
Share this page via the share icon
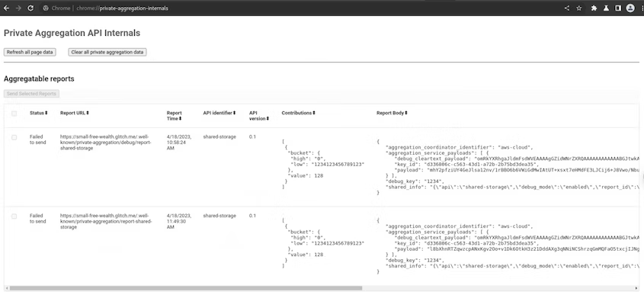[x=567, y=8]
